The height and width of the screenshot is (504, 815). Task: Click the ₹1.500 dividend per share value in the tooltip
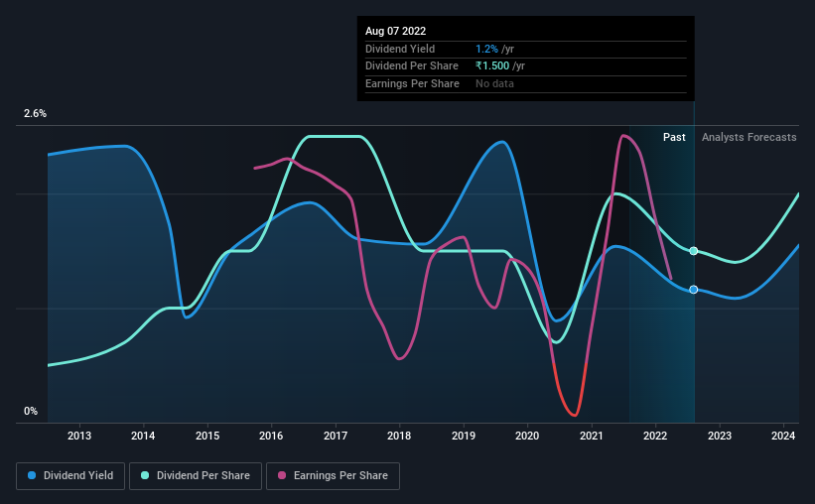tap(492, 66)
